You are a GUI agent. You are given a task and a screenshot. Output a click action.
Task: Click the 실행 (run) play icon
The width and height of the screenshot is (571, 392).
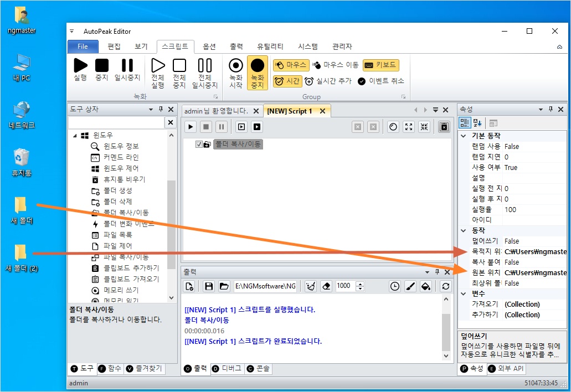(x=80, y=65)
